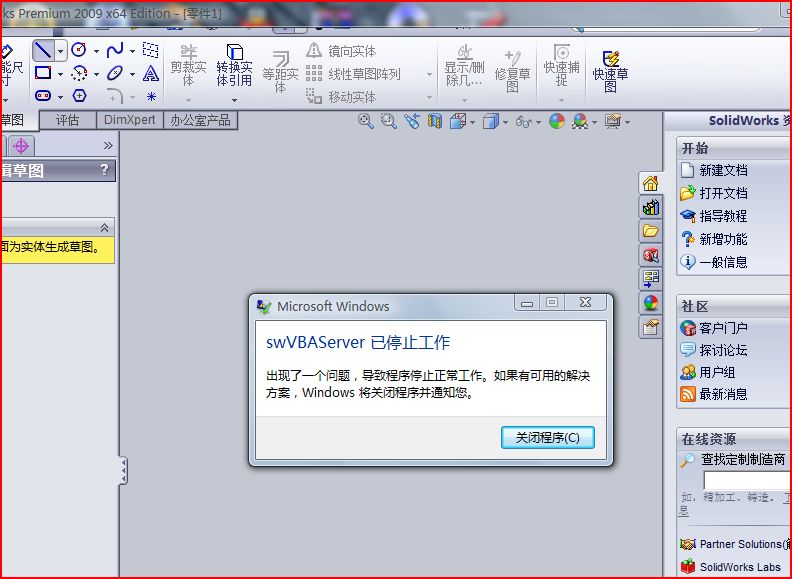Click 移动实体 move entities
Image resolution: width=792 pixels, height=579 pixels.
pos(341,96)
